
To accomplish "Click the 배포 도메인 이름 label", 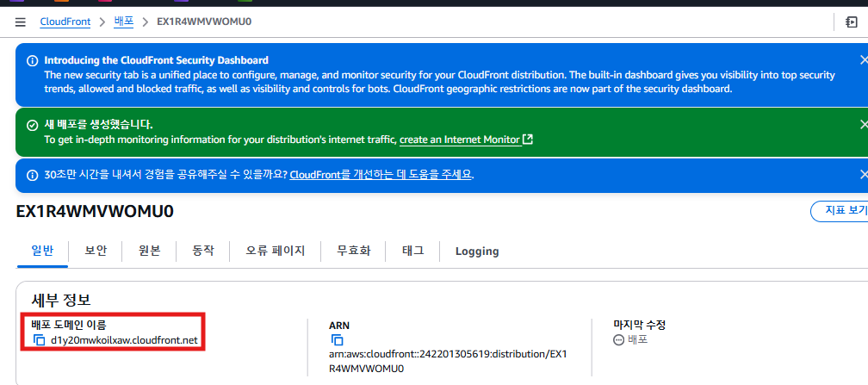I will pos(68,326).
